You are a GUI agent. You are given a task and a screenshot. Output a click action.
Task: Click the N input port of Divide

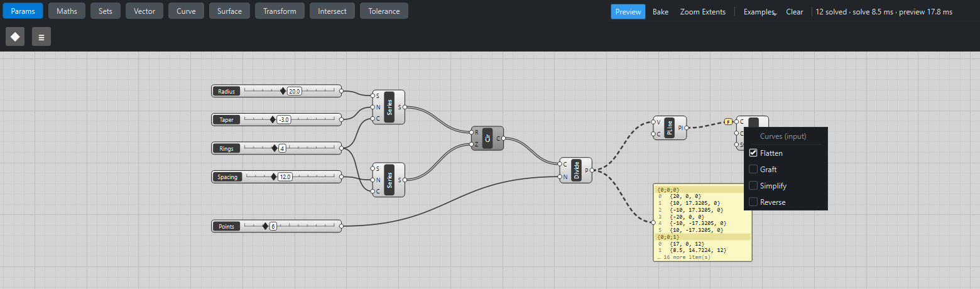pos(560,177)
